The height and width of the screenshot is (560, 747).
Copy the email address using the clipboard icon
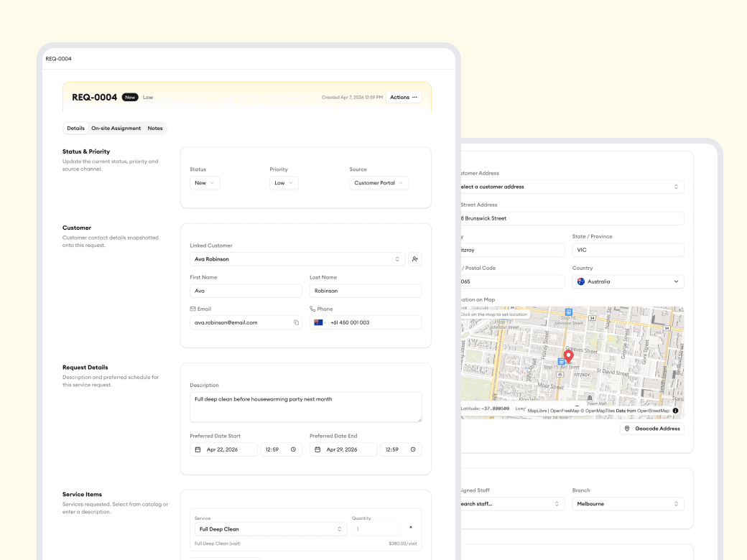pos(296,322)
